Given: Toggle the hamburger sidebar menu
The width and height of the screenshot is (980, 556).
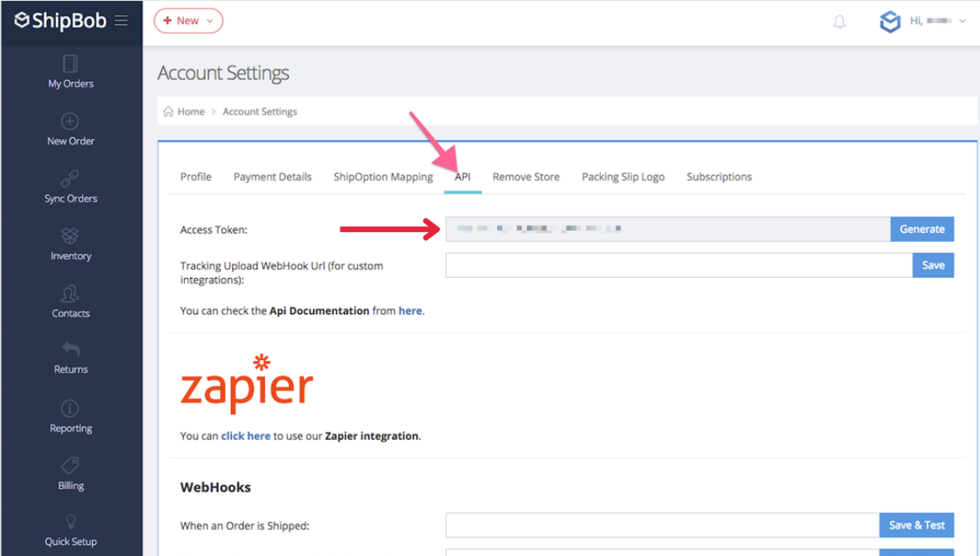Looking at the screenshot, I should point(121,21).
